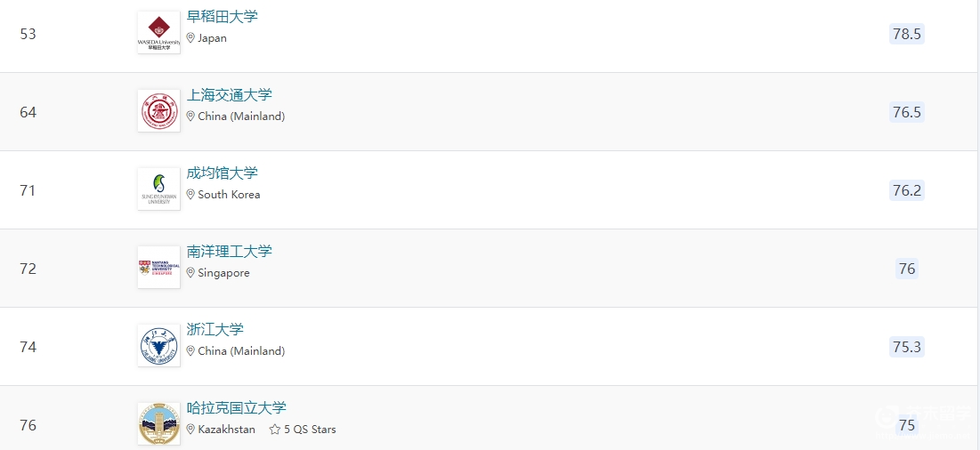Select the 75.3 score badge
This screenshot has height=450, width=980.
point(907,347)
